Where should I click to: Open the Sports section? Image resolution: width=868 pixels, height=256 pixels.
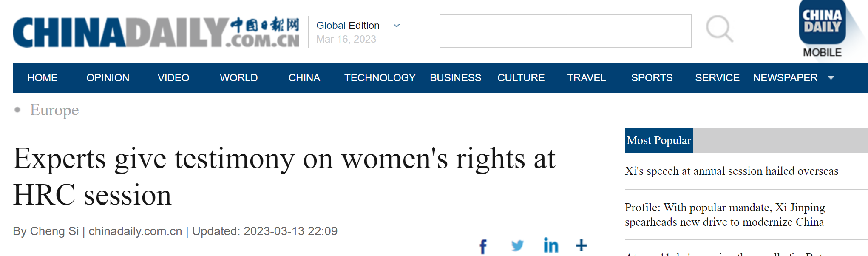[652, 78]
